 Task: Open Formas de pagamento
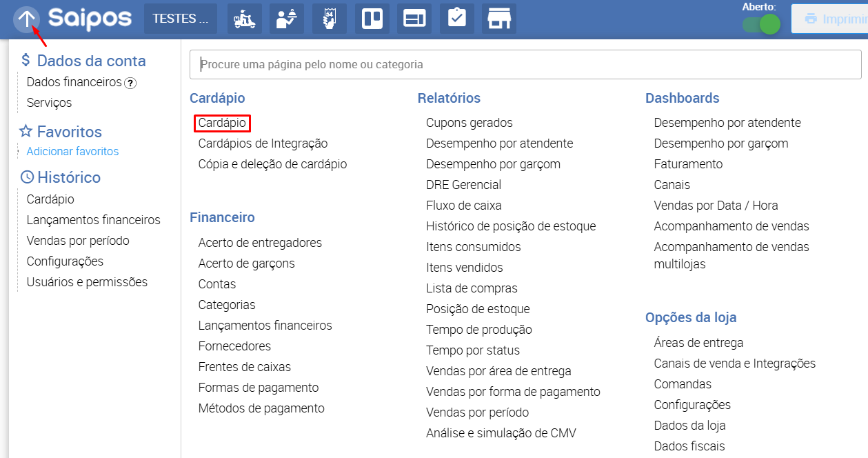coord(259,388)
